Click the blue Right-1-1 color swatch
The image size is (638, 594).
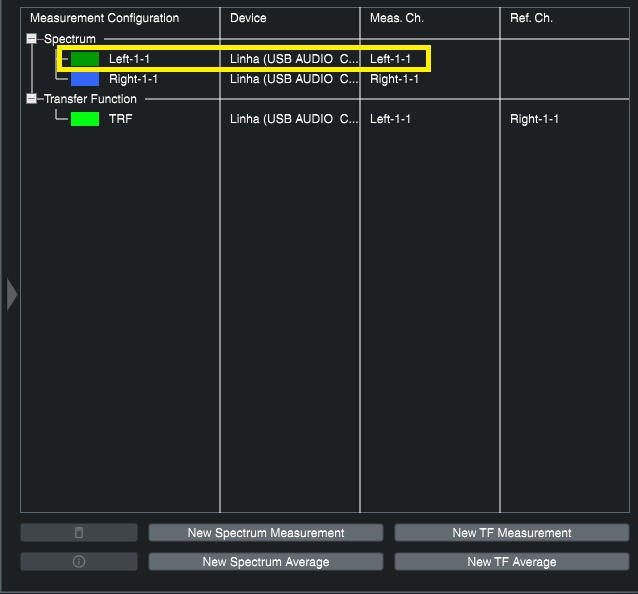(85, 79)
